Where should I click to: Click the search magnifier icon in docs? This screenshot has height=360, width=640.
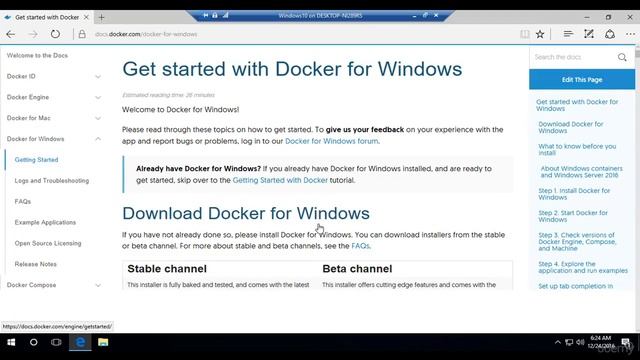pos(622,57)
